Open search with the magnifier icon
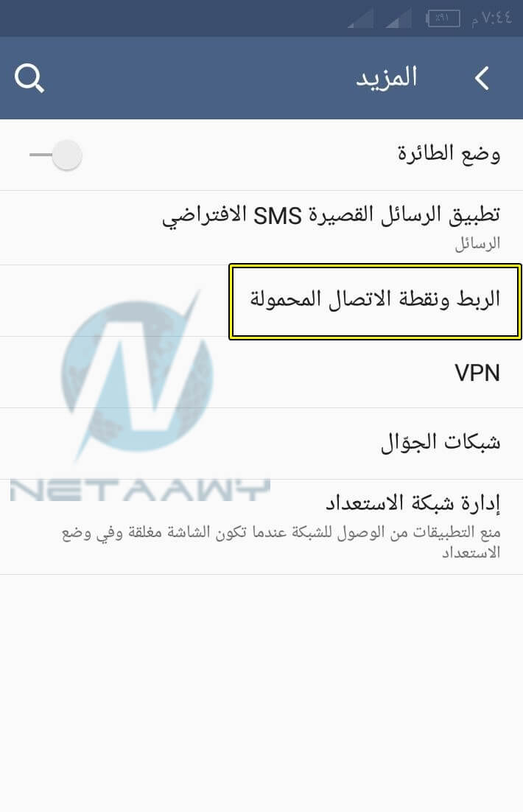 pos(29,78)
